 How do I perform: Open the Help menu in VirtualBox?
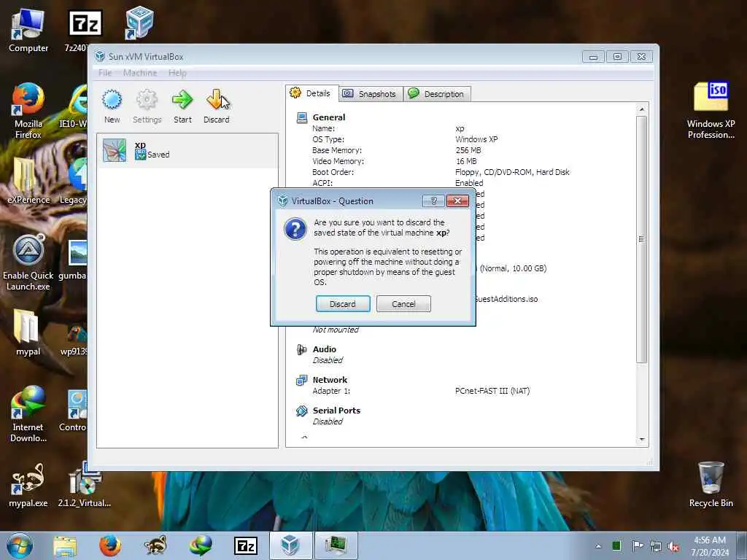[x=177, y=73]
